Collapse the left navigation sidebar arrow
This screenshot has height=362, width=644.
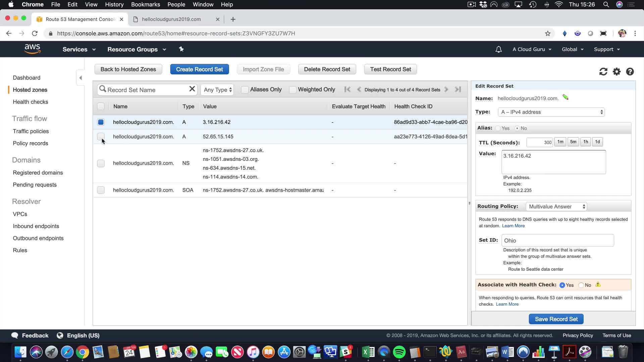(80, 78)
